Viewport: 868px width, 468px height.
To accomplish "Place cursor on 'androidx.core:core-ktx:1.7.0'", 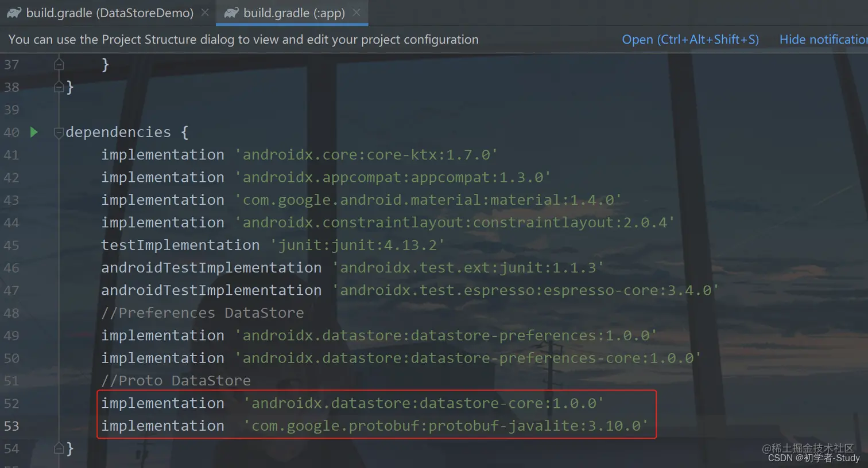I will click(366, 155).
